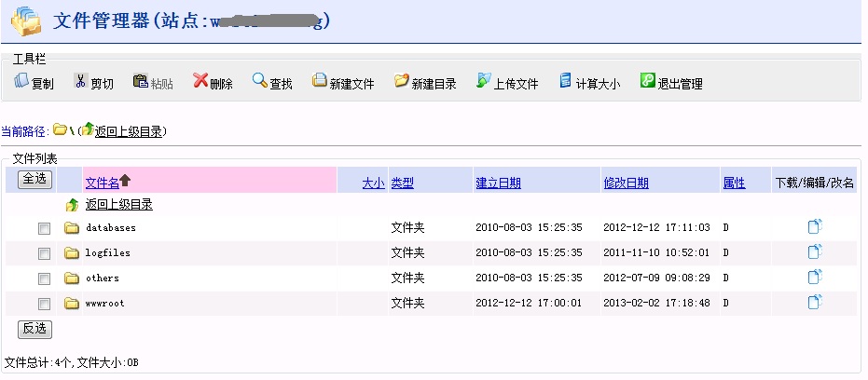Viewport: 868px width, 380px height.
Task: Click the rename icon for the databases row
Action: tap(814, 226)
